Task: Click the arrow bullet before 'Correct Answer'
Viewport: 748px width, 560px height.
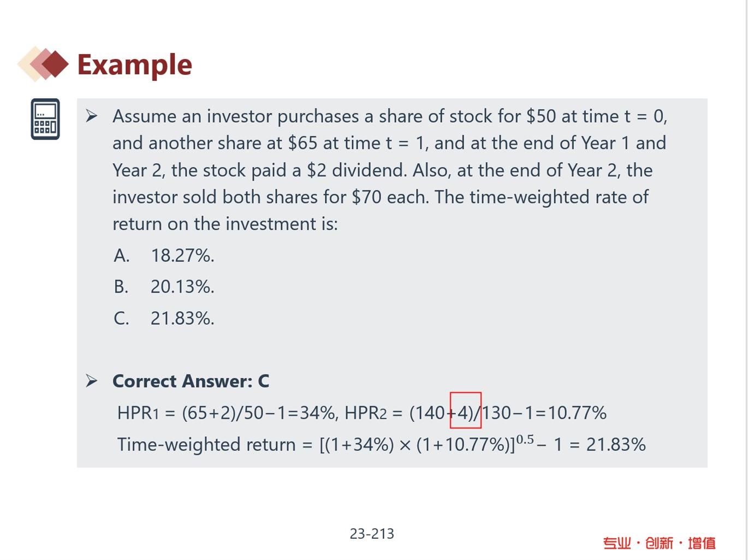Action: 92,381
